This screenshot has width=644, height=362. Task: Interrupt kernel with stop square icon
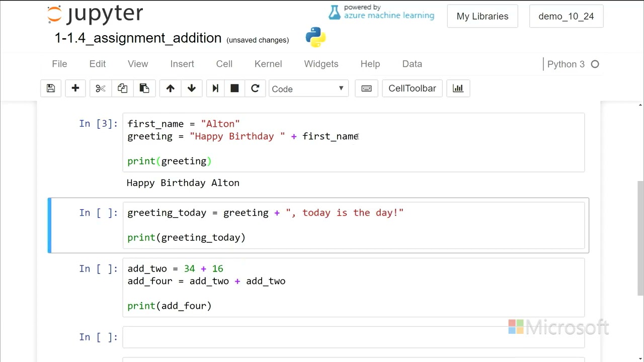pos(234,88)
